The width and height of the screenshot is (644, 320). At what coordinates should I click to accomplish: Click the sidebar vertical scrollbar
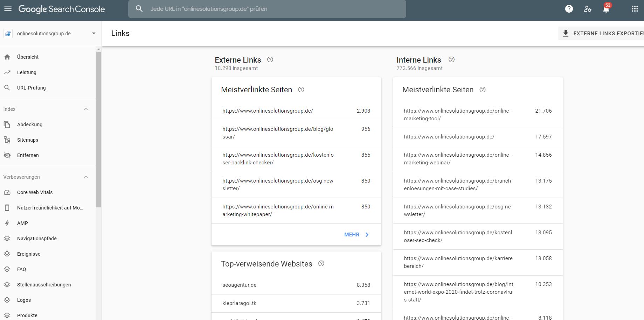click(x=99, y=129)
